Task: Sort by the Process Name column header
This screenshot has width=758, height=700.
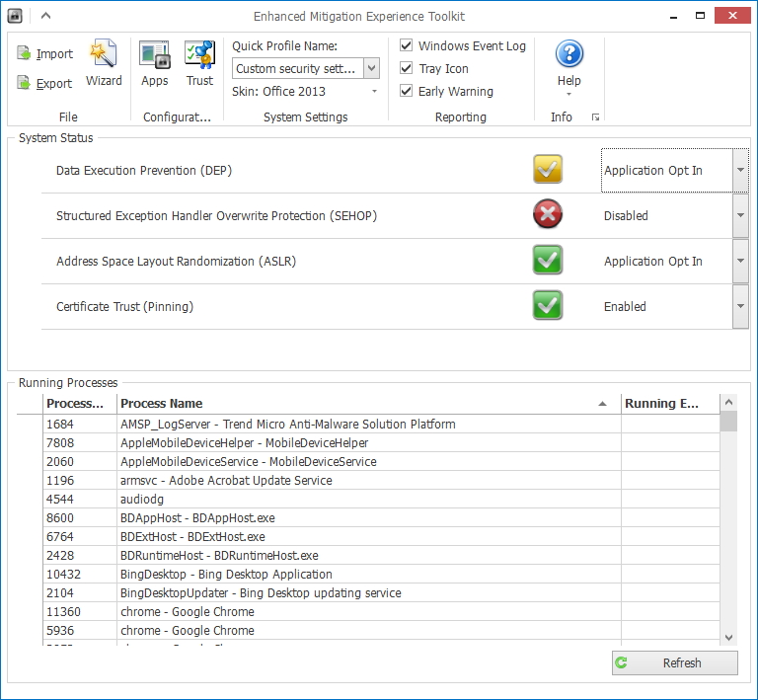Action: 369,403
